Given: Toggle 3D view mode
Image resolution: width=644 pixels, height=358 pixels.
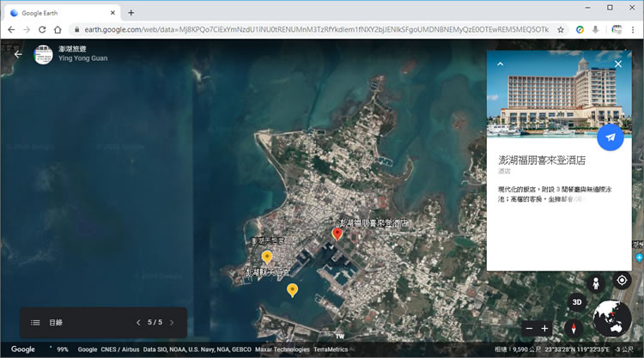Looking at the screenshot, I should coord(577,302).
